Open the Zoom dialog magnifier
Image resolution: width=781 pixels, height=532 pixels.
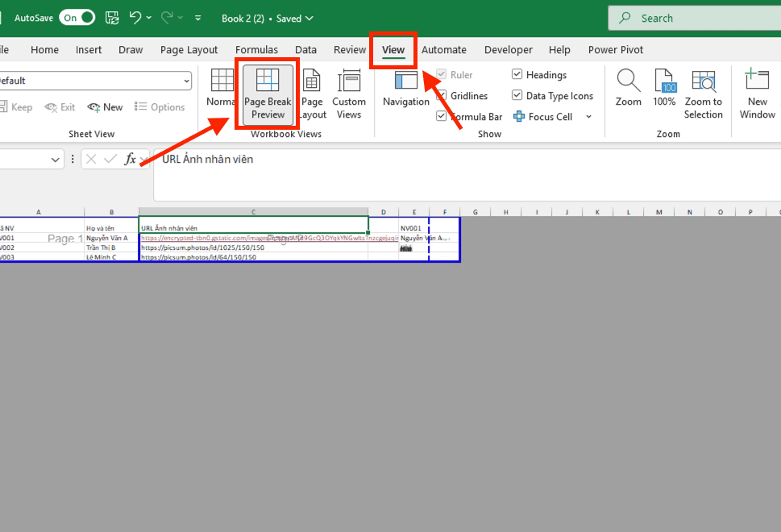click(628, 88)
